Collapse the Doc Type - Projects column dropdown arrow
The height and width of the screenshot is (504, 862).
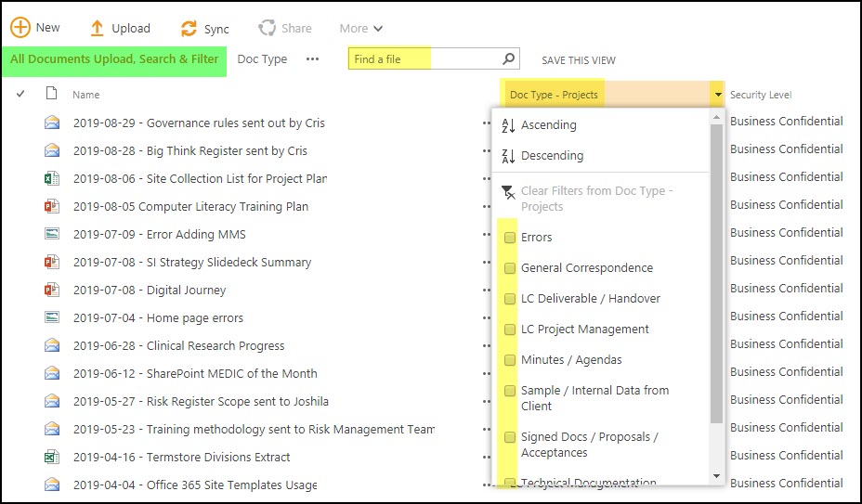tap(717, 95)
